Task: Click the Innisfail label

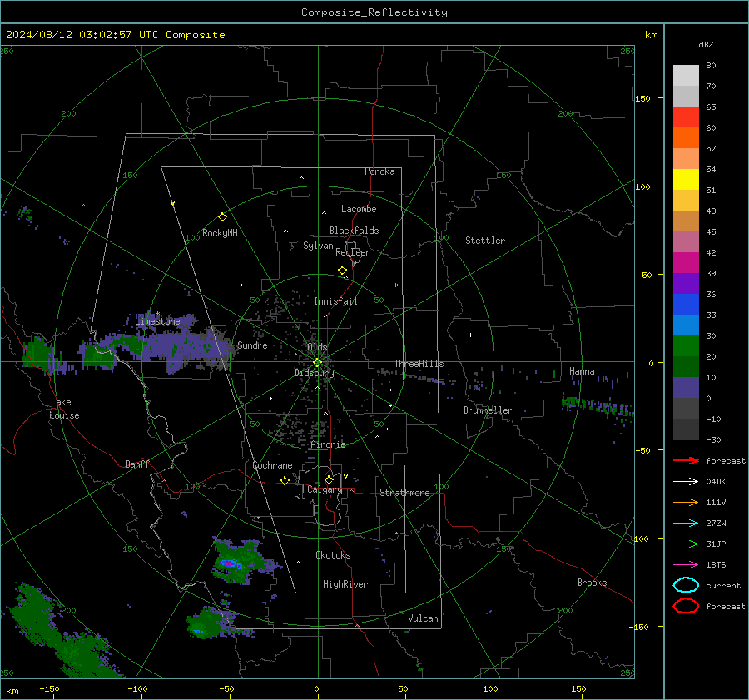Action: click(x=335, y=301)
